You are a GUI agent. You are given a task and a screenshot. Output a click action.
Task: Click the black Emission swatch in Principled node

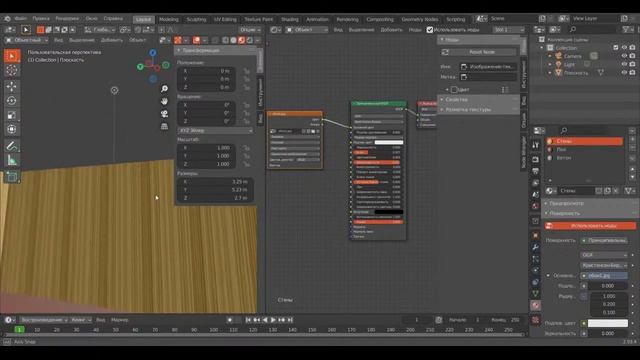[389, 212]
